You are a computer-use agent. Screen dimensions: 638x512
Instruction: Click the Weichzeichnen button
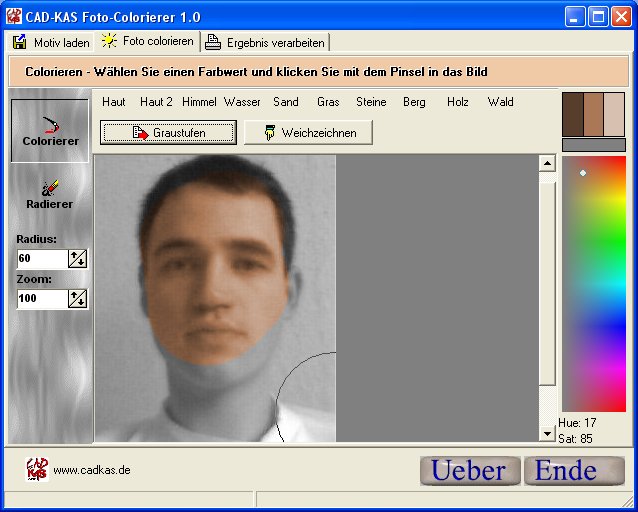coord(308,133)
